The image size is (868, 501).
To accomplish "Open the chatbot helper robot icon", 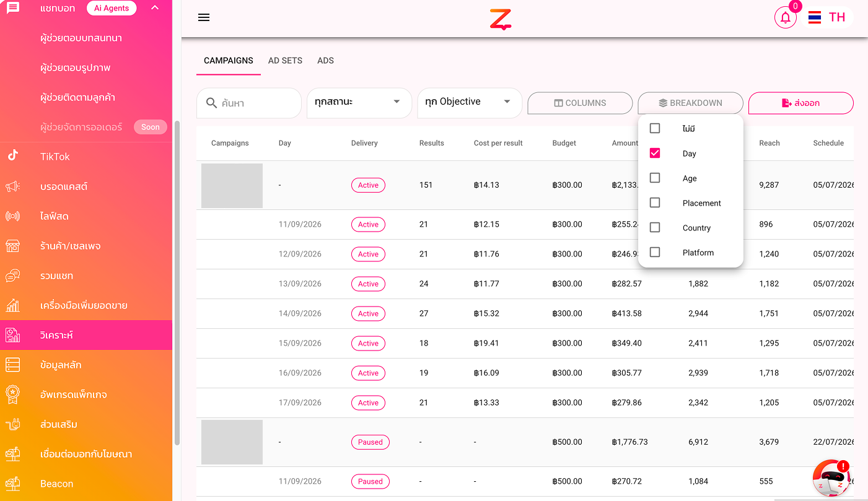I will pos(831,479).
